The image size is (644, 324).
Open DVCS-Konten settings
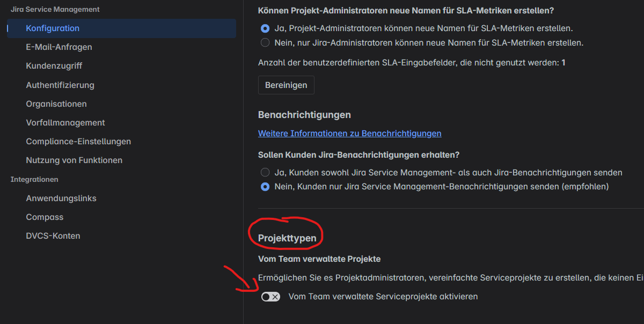coord(53,235)
